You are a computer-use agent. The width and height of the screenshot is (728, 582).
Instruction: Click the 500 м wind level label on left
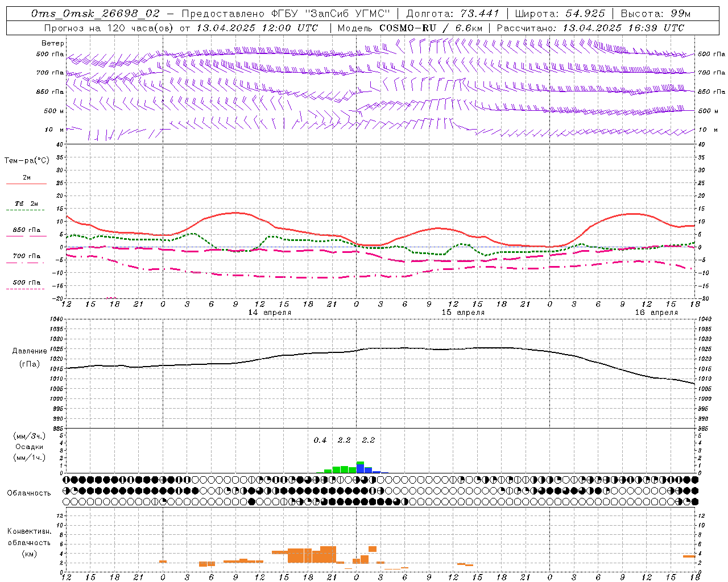click(x=54, y=111)
